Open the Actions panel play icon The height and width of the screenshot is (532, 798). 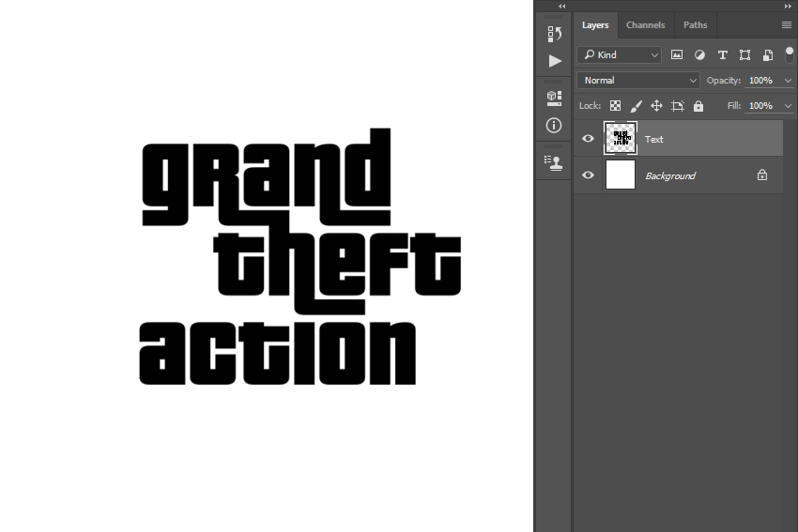(x=555, y=61)
